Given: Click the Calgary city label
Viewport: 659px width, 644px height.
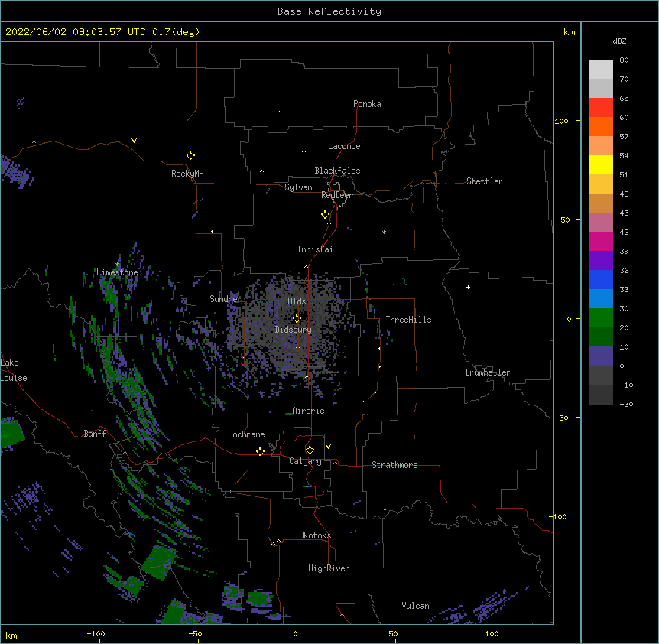Looking at the screenshot, I should point(305,461).
